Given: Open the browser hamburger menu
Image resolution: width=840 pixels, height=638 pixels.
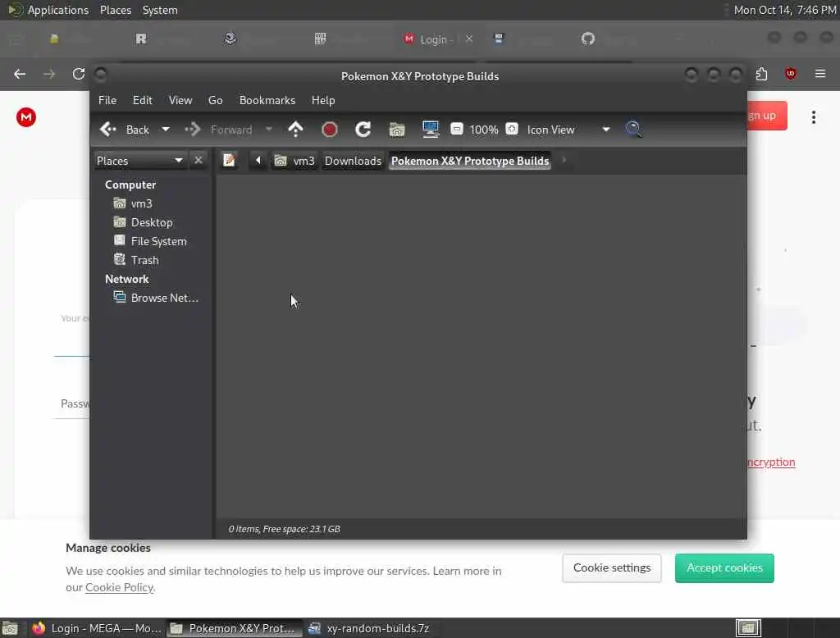Looking at the screenshot, I should [820, 73].
